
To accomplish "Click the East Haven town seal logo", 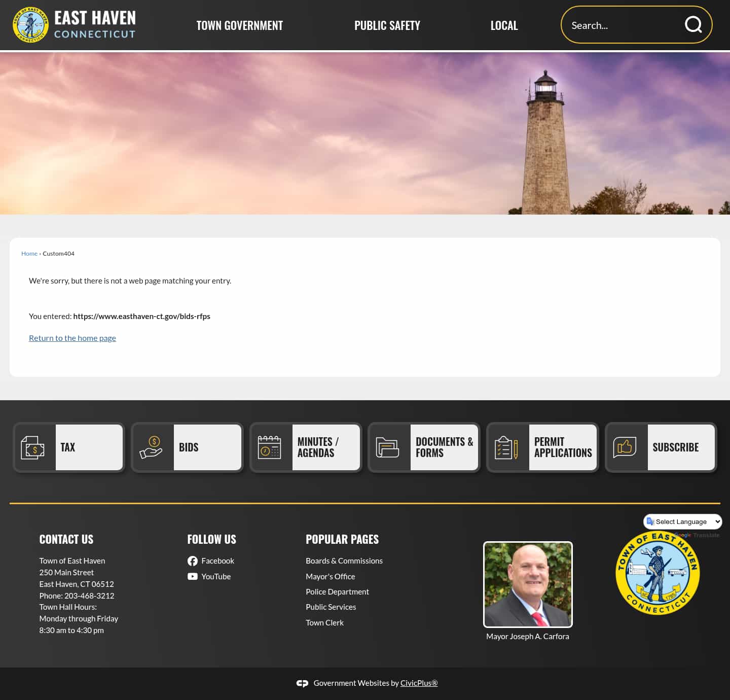I will pos(31,24).
